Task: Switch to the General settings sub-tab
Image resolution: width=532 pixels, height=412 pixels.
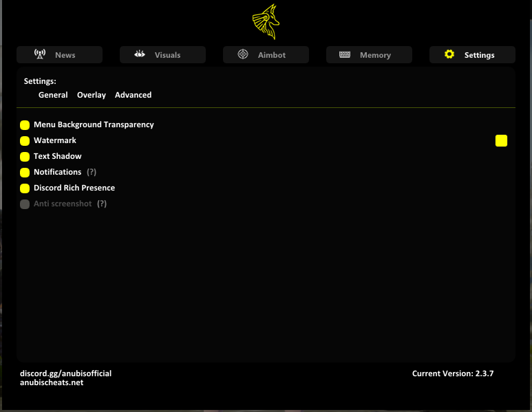Action: tap(53, 95)
